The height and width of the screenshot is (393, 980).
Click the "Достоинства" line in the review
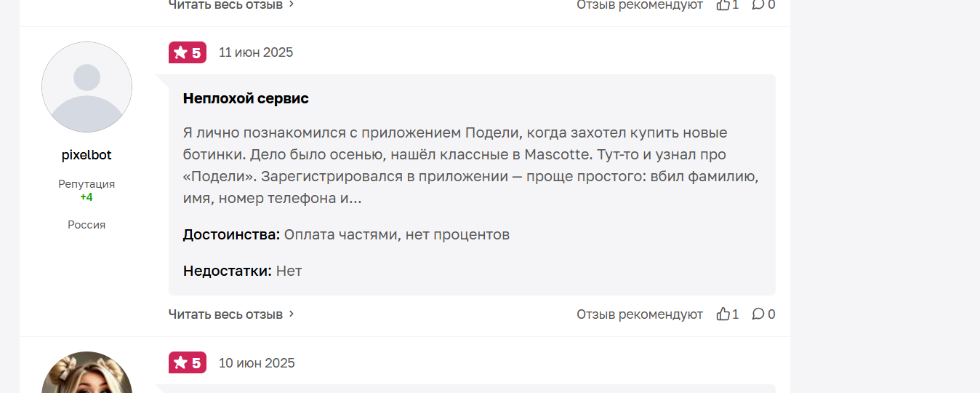coord(346,234)
